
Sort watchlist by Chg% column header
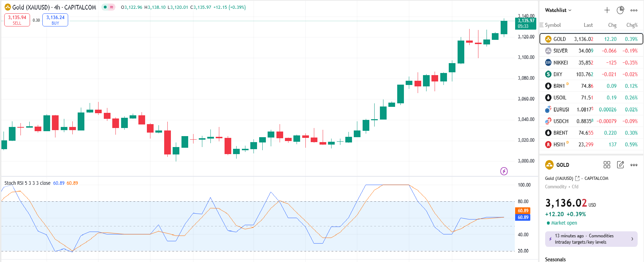tap(632, 25)
